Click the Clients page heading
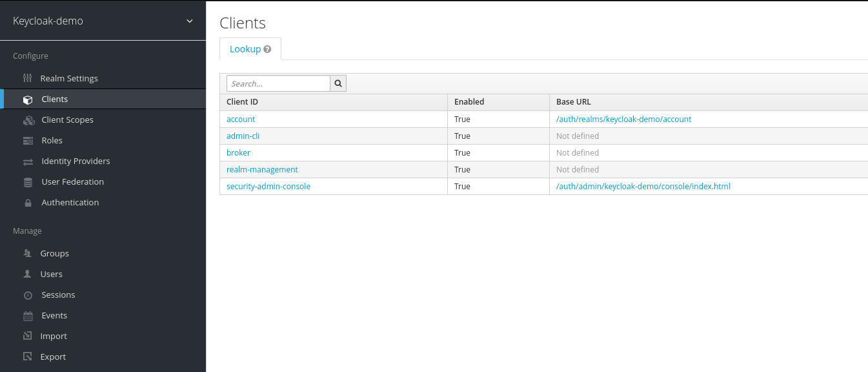The width and height of the screenshot is (868, 372). (243, 23)
